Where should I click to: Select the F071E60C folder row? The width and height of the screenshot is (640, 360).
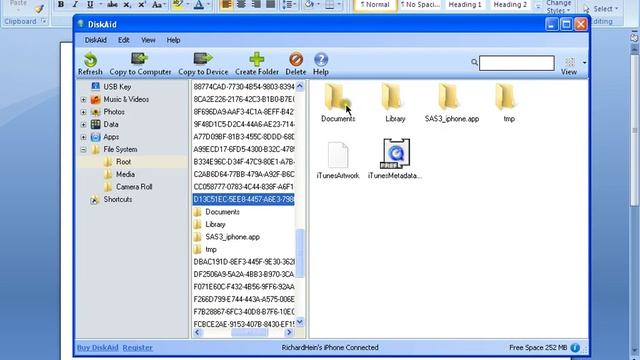point(243,287)
